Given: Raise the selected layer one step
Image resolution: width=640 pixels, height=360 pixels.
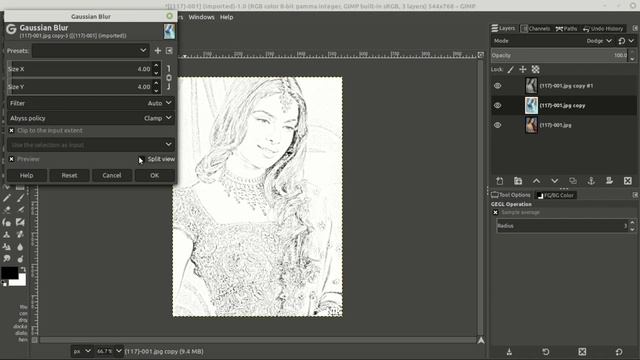Looking at the screenshot, I should [x=536, y=181].
